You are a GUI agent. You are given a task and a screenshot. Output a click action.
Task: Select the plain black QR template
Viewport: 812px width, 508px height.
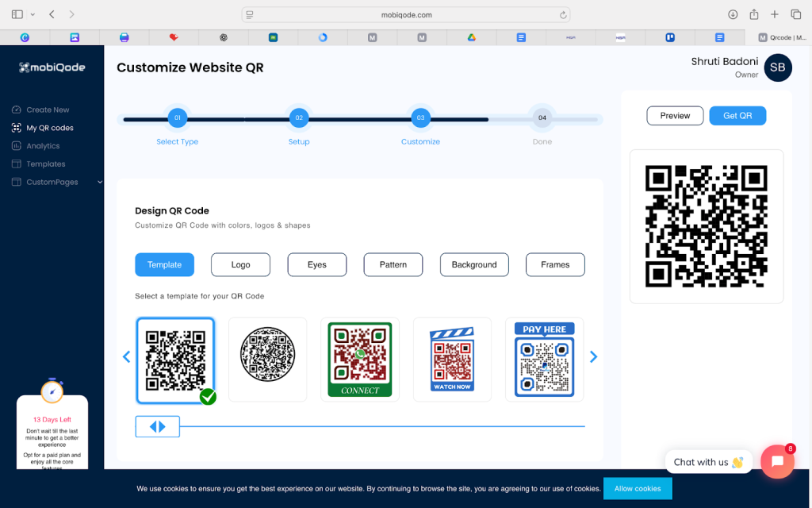click(175, 360)
